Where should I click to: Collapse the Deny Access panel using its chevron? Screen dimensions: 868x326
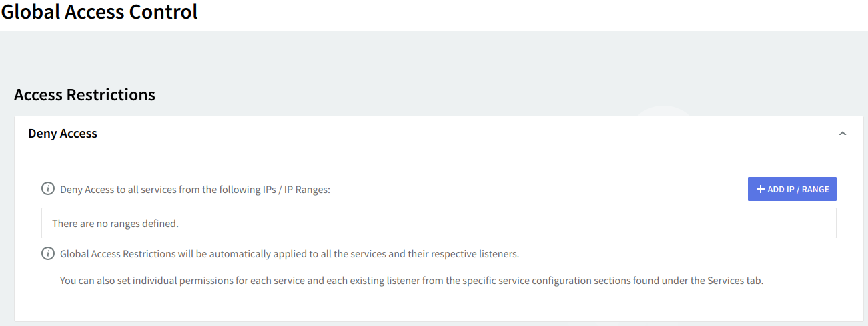[x=843, y=134]
